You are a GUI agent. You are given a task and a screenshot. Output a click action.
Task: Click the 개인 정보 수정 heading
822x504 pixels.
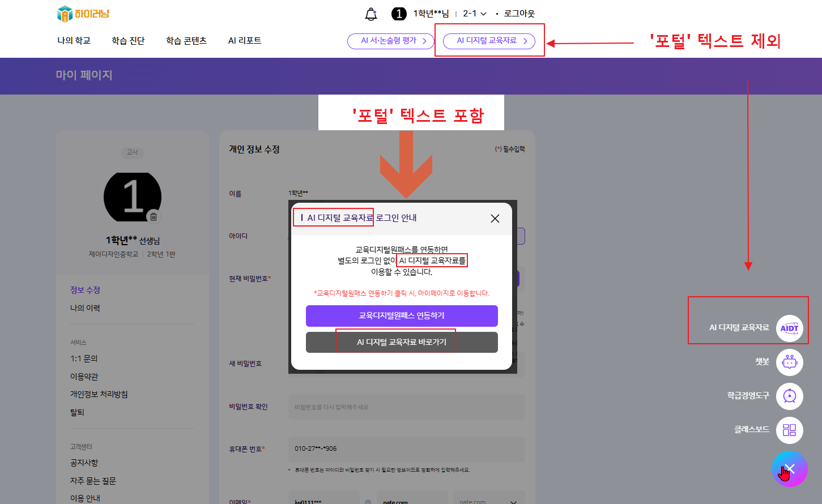pyautogui.click(x=254, y=150)
